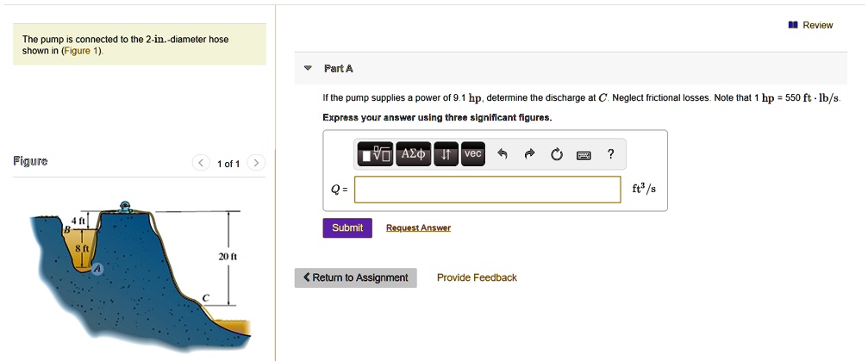Submit the answer for Q
Screen dimensions: 868x361
point(347,227)
